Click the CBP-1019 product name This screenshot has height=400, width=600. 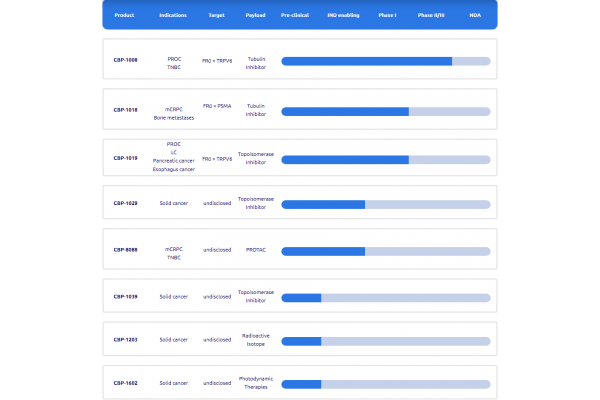(x=126, y=158)
